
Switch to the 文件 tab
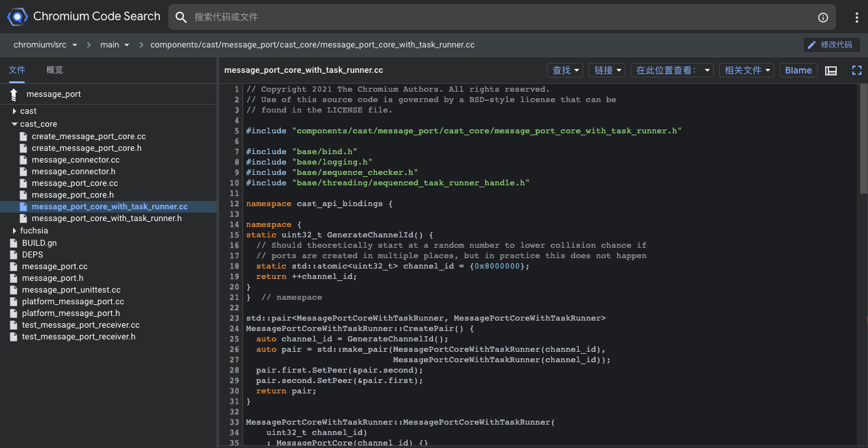tap(17, 70)
